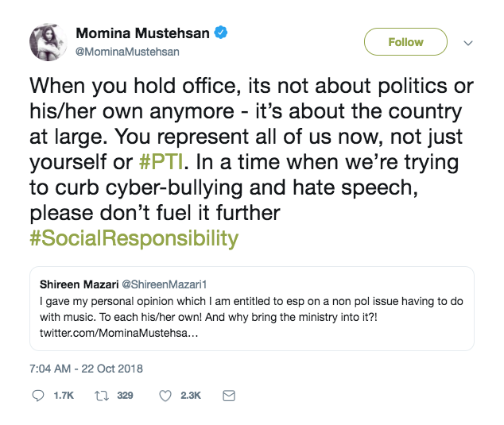Open Momina Mustehsan's profile picture
Screen dimensions: 504x425
pyautogui.click(x=48, y=42)
